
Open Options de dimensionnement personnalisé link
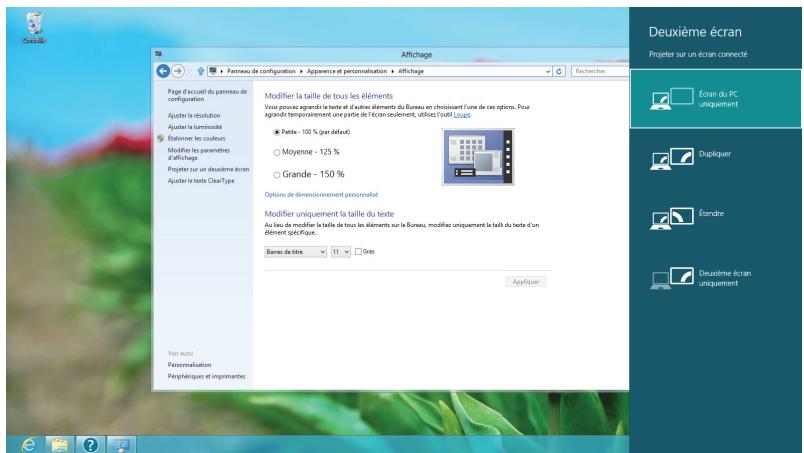(x=321, y=195)
